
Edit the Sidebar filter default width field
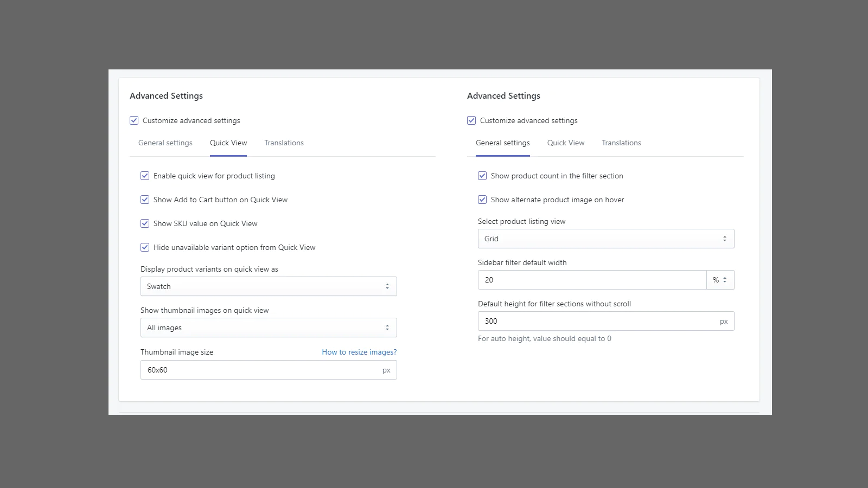pyautogui.click(x=592, y=280)
